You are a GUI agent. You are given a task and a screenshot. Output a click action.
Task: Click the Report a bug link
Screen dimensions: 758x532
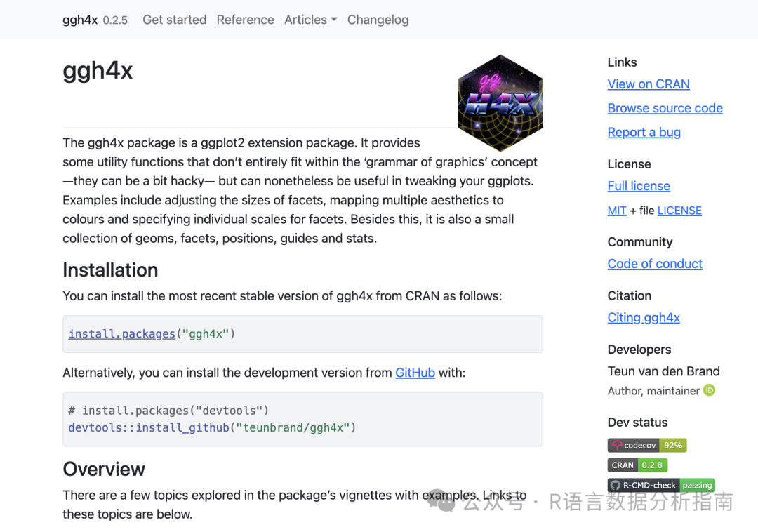[x=644, y=132]
